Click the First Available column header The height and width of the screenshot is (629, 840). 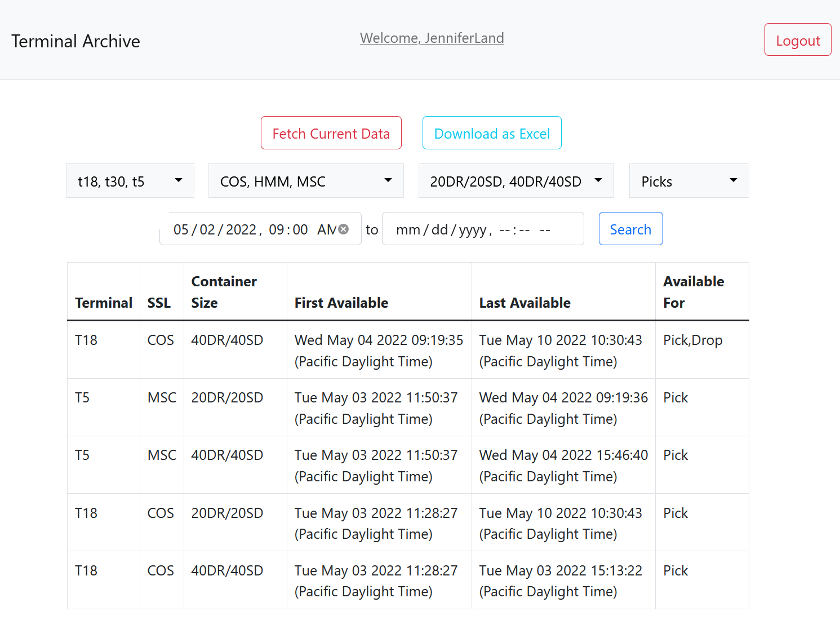click(341, 303)
